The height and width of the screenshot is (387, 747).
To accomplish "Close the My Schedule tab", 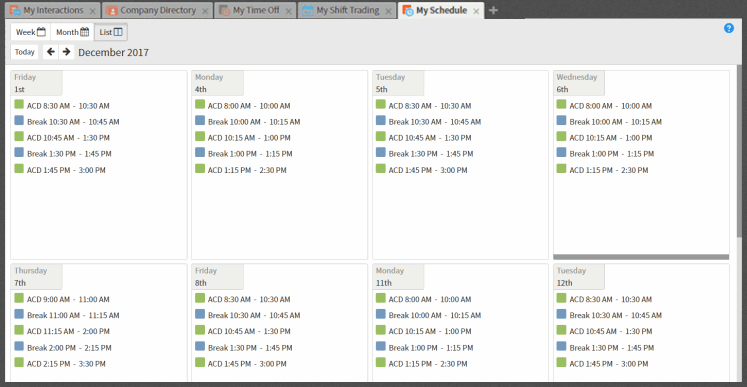I will click(x=475, y=11).
